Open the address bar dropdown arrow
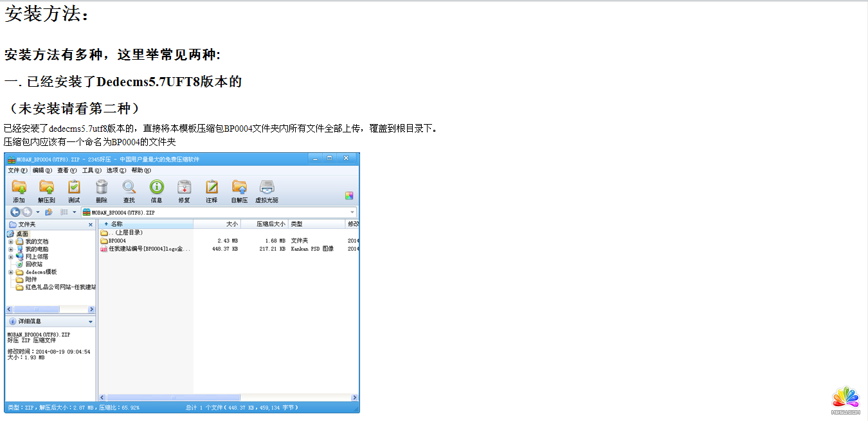Screen dimensions: 868x421 point(353,211)
